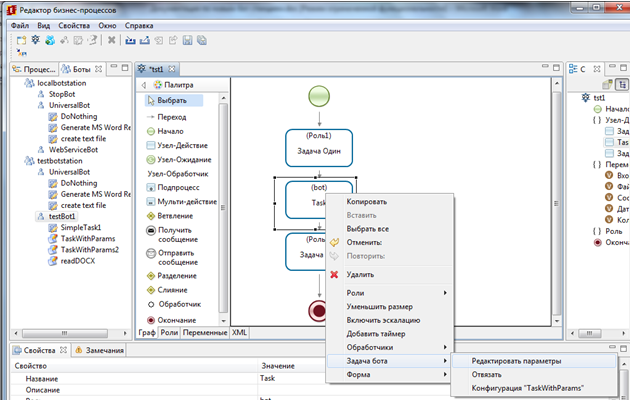Click the red X icon beside Удалить
Image resolution: width=630 pixels, height=400 pixels.
coord(334,275)
